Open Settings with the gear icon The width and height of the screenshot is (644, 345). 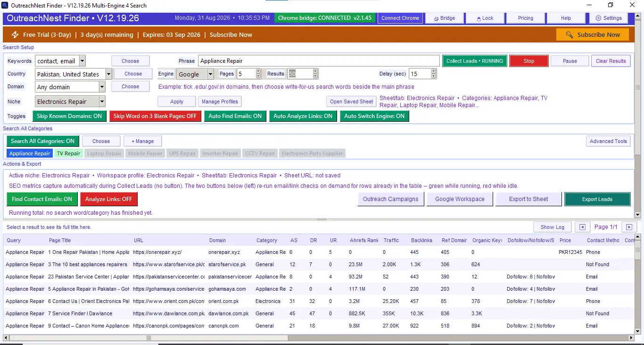pos(609,18)
